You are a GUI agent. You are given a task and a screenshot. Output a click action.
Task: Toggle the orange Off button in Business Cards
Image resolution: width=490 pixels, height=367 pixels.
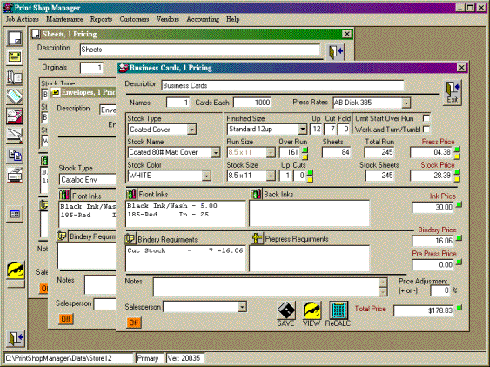(x=134, y=322)
